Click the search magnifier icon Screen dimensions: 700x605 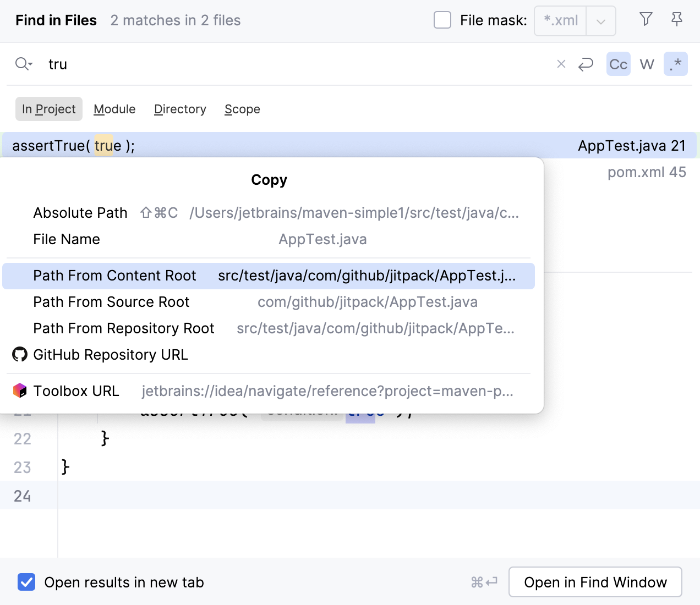point(21,64)
